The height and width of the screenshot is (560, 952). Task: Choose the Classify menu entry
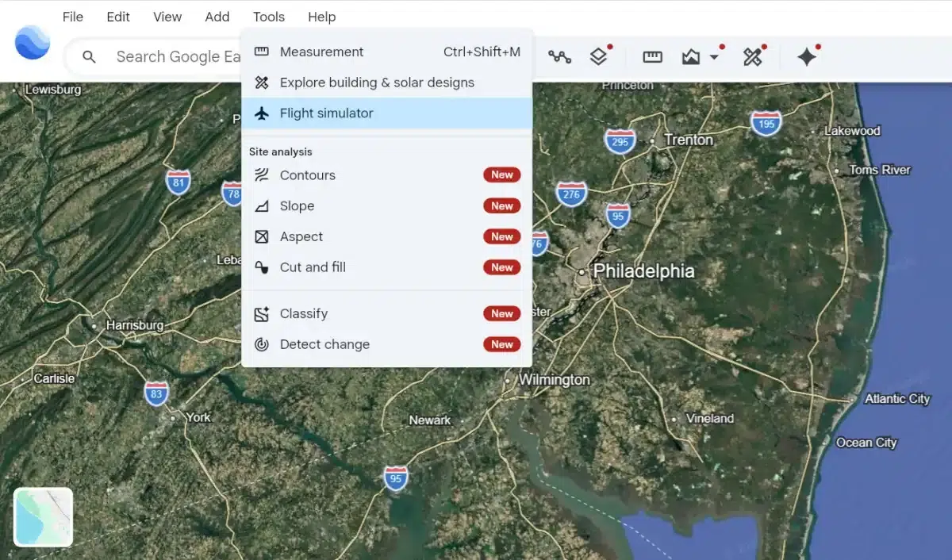(x=387, y=314)
